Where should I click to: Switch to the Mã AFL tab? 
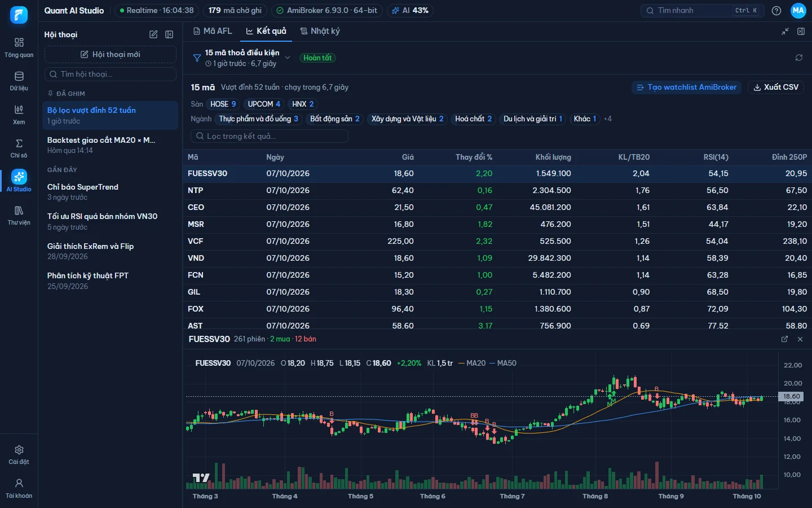tap(213, 31)
